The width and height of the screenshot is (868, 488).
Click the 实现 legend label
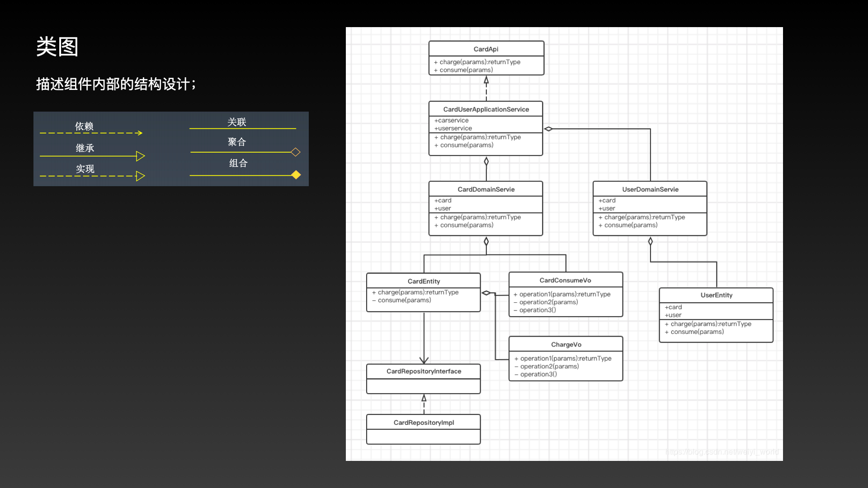(85, 169)
